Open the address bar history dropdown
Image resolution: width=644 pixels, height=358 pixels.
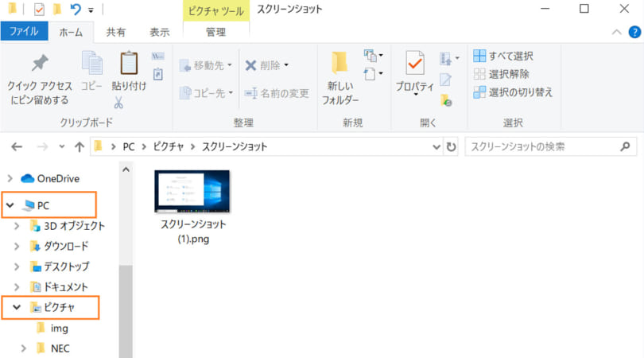[436, 146]
